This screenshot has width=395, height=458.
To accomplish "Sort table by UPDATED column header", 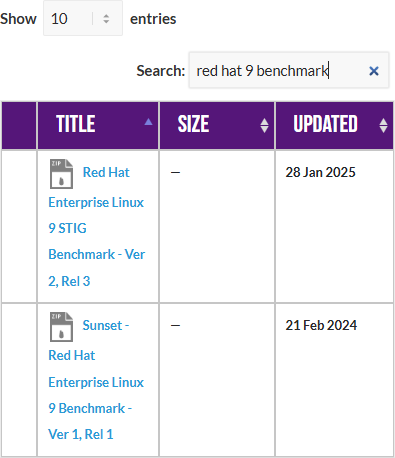I will [334, 125].
